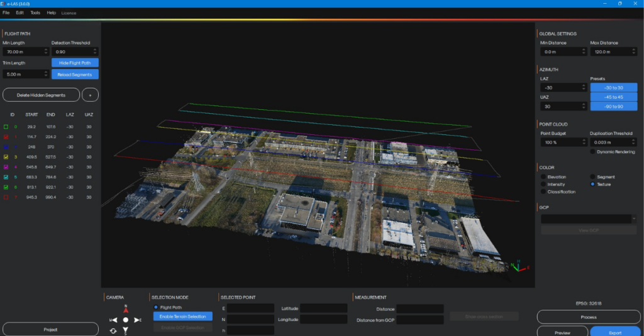This screenshot has width=644, height=336.
Task: Click the plus button beside Delete Hidden Segments
Action: (x=91, y=94)
